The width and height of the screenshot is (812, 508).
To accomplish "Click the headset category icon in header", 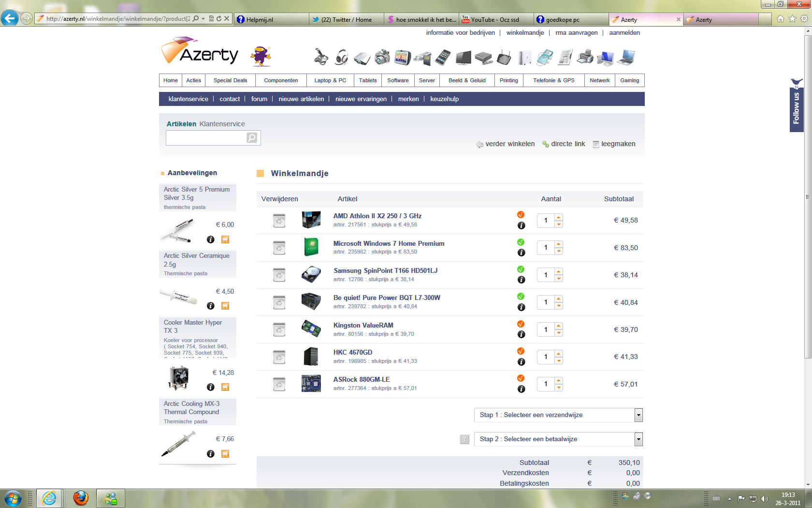I will (x=342, y=57).
